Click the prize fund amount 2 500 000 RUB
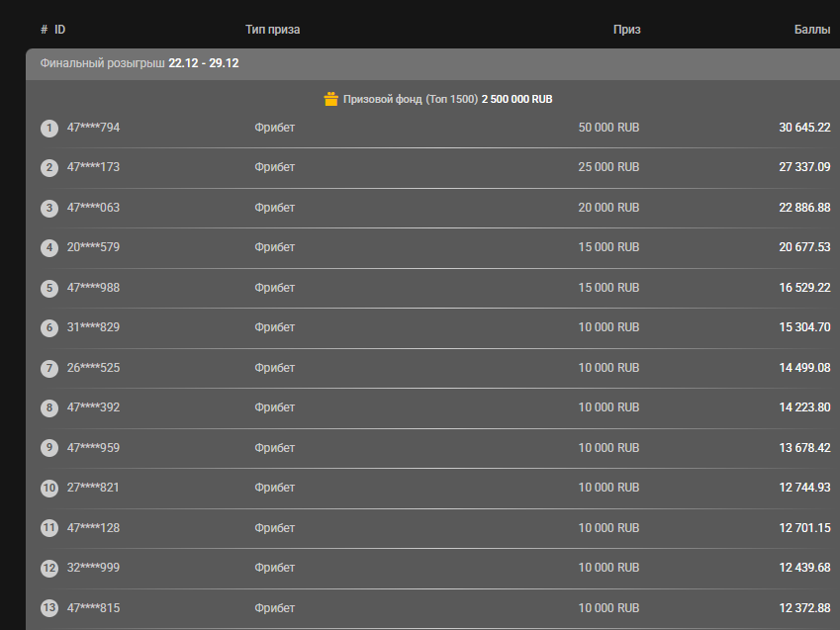Image resolution: width=840 pixels, height=630 pixels. coord(516,100)
